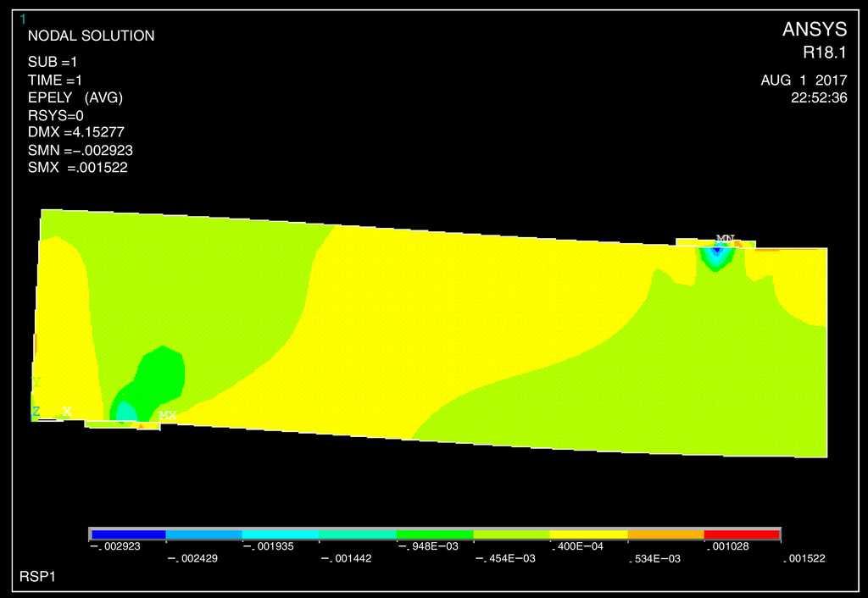Click the AUG 1 2017 date stamp
This screenshot has width=868, height=598.
click(804, 80)
